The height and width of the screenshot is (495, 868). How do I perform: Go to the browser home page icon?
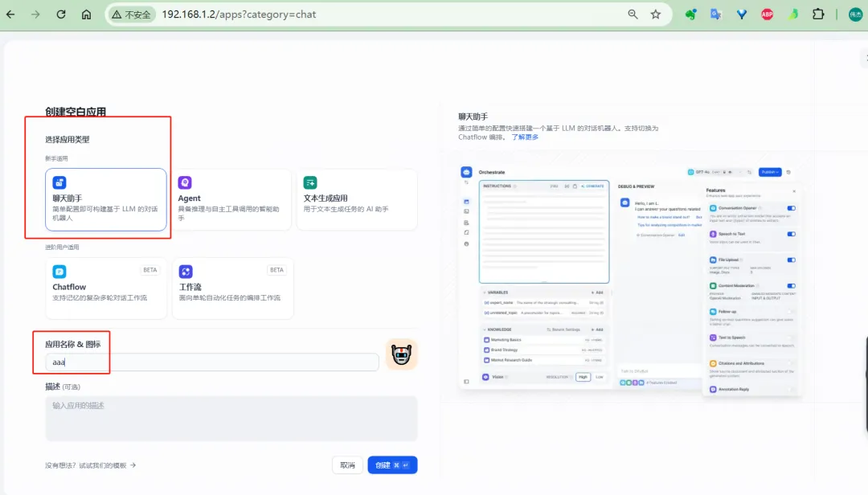[86, 14]
